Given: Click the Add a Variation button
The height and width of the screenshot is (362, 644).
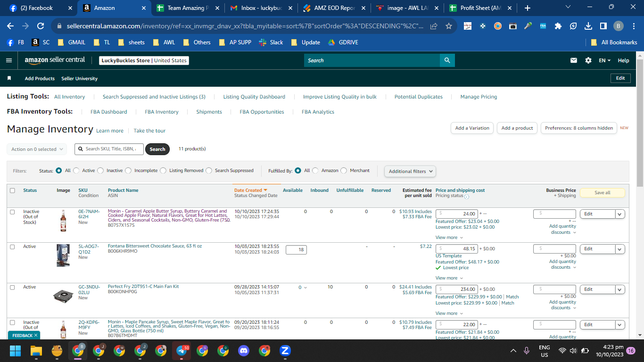Looking at the screenshot, I should coord(472,128).
